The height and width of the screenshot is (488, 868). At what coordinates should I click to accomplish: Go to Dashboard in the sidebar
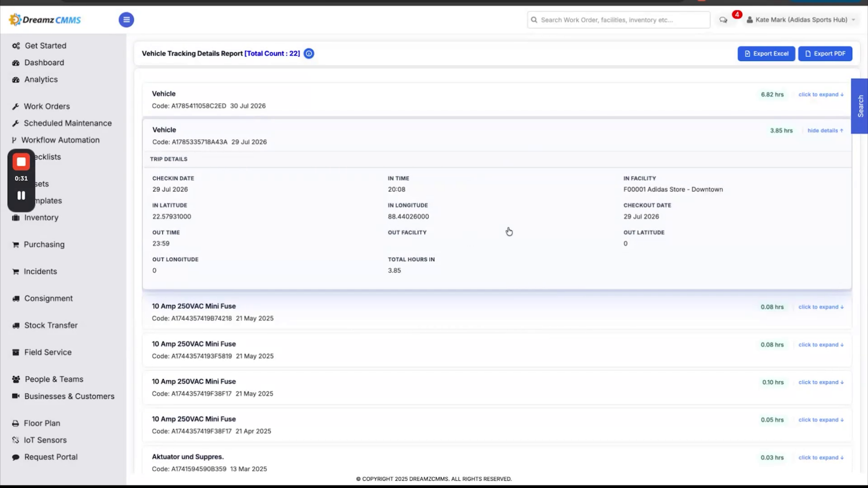(44, 63)
